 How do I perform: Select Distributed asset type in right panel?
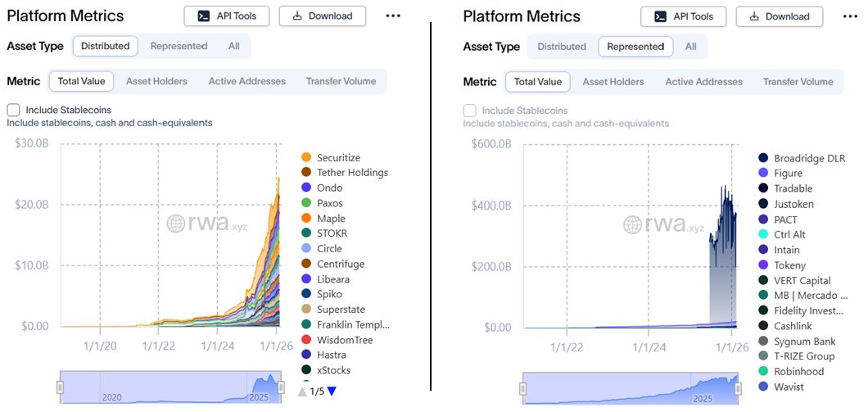point(562,47)
